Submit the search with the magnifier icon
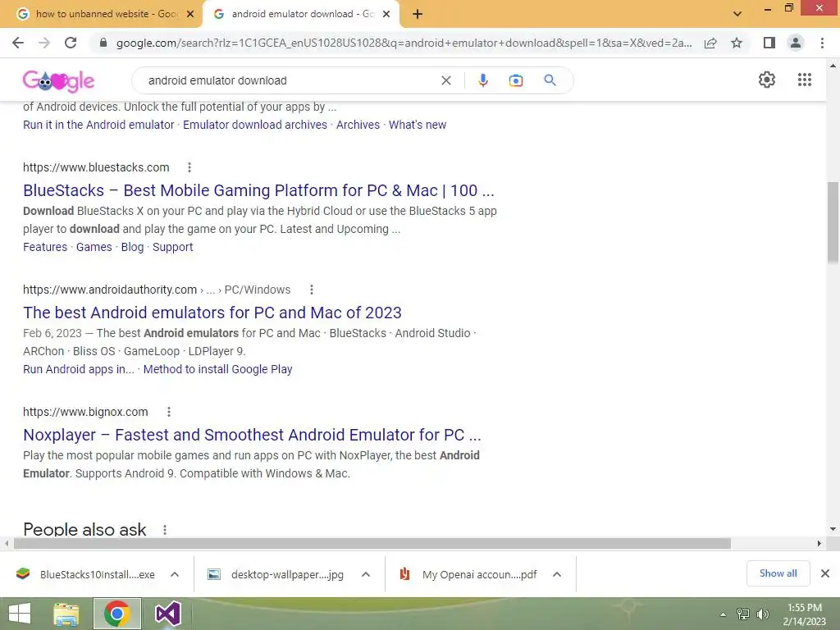Image resolution: width=840 pixels, height=630 pixels. coord(550,80)
